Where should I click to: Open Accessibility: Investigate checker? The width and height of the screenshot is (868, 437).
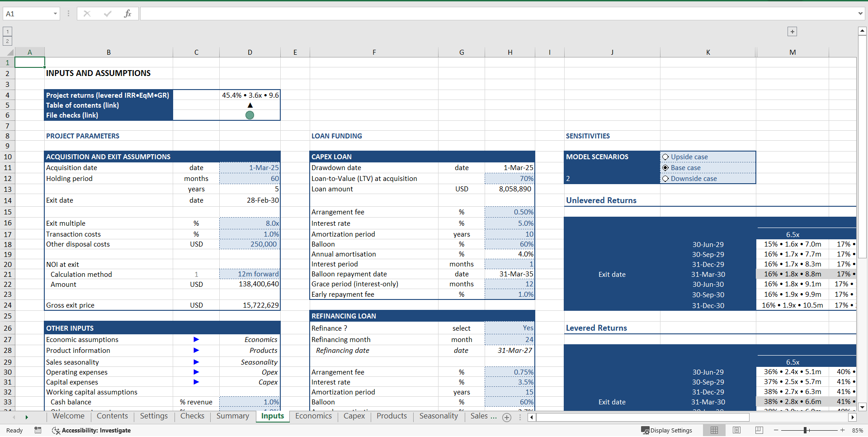[92, 430]
